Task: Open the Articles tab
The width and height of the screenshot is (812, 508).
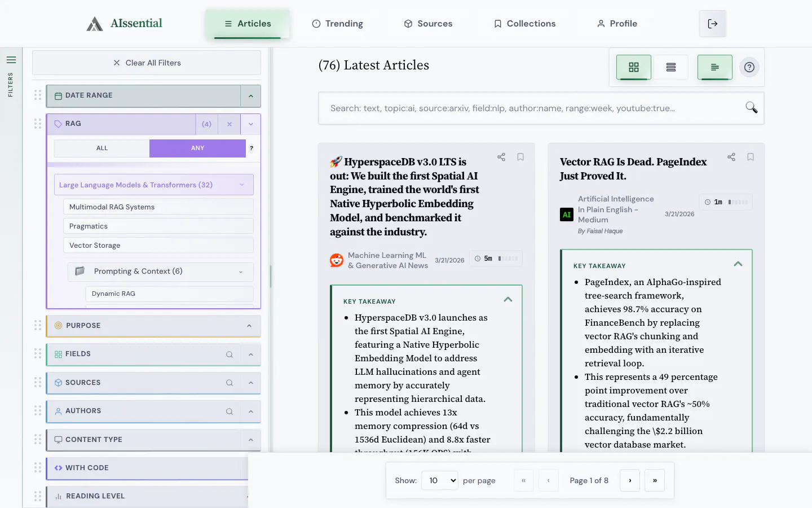Action: click(248, 24)
